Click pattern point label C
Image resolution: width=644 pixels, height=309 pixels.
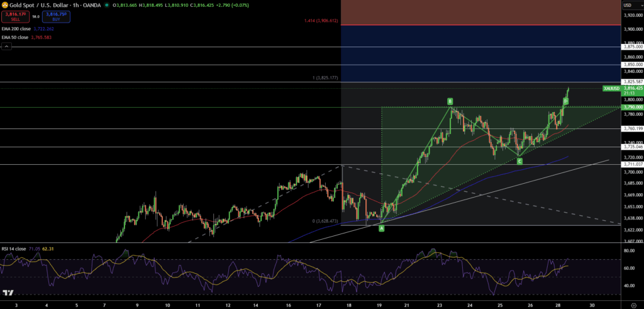519,161
